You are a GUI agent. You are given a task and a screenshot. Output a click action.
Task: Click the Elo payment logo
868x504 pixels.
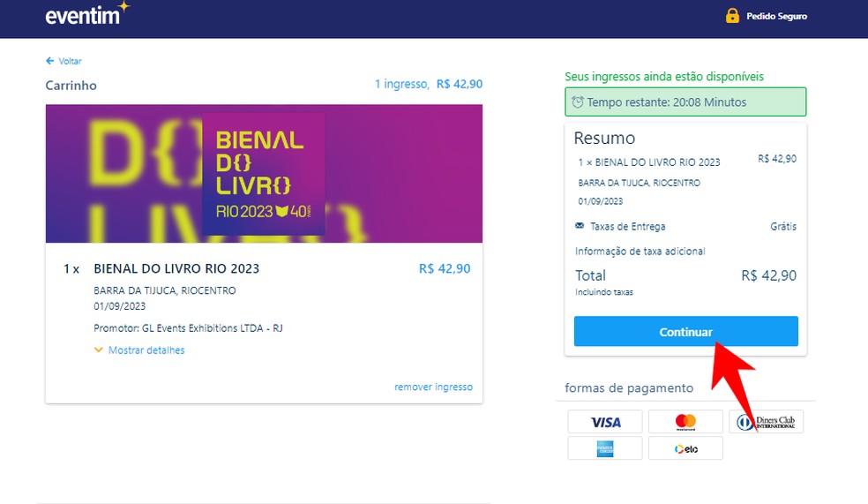point(685,448)
